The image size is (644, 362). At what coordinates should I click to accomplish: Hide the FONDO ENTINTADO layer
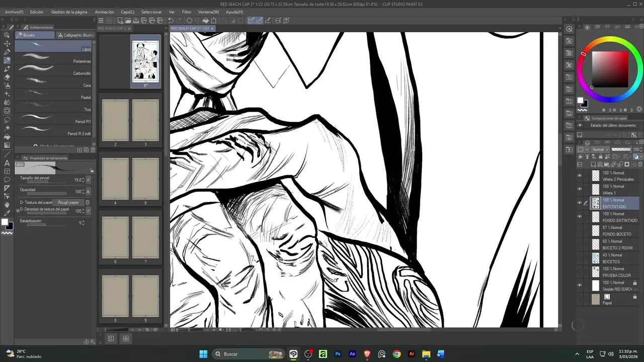pyautogui.click(x=580, y=217)
